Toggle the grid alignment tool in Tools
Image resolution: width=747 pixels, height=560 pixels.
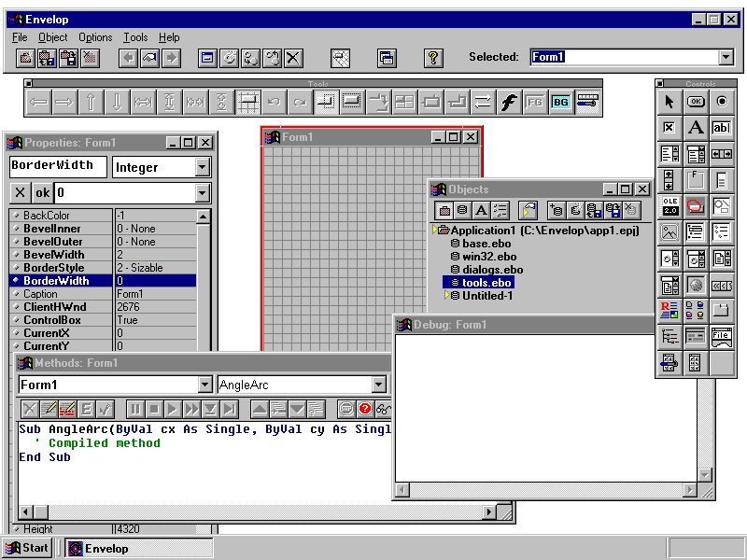click(x=247, y=102)
